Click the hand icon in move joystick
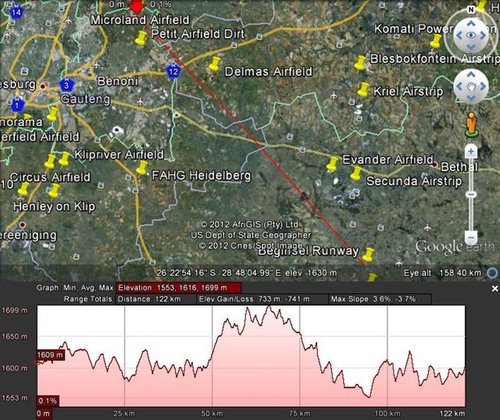This screenshot has width=500, height=420. click(x=471, y=87)
